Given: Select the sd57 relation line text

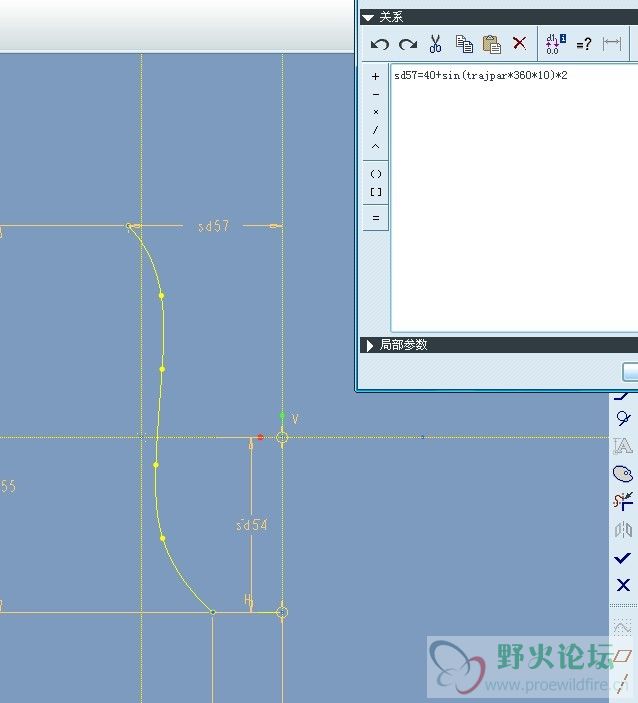Looking at the screenshot, I should tap(481, 75).
